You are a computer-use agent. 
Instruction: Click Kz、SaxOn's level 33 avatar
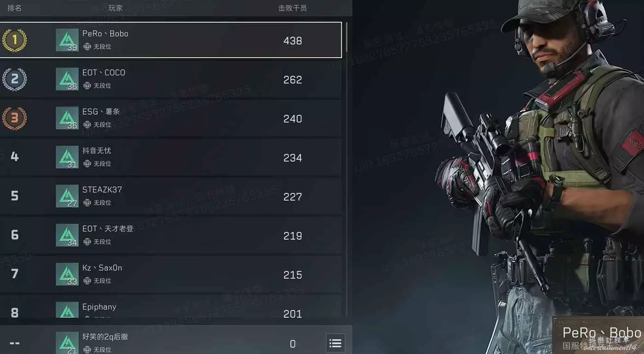(67, 274)
